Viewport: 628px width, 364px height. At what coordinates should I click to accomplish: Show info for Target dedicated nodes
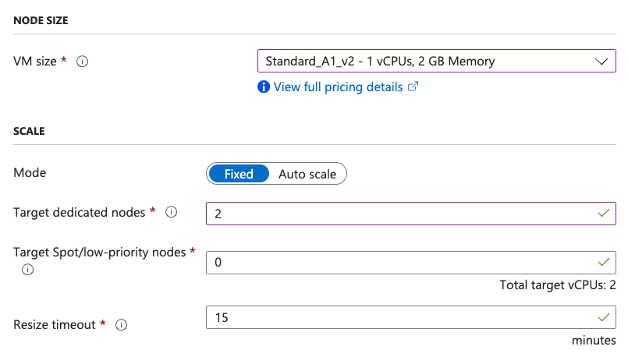point(172,213)
